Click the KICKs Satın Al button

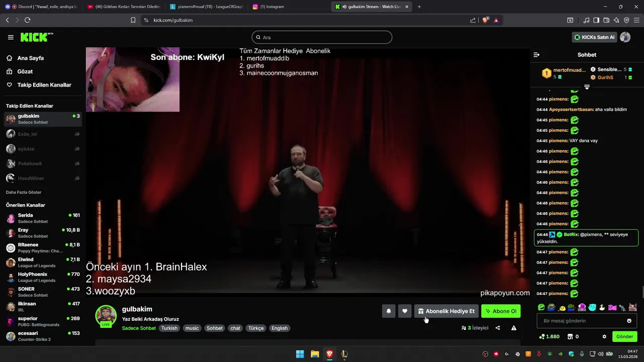pyautogui.click(x=595, y=37)
